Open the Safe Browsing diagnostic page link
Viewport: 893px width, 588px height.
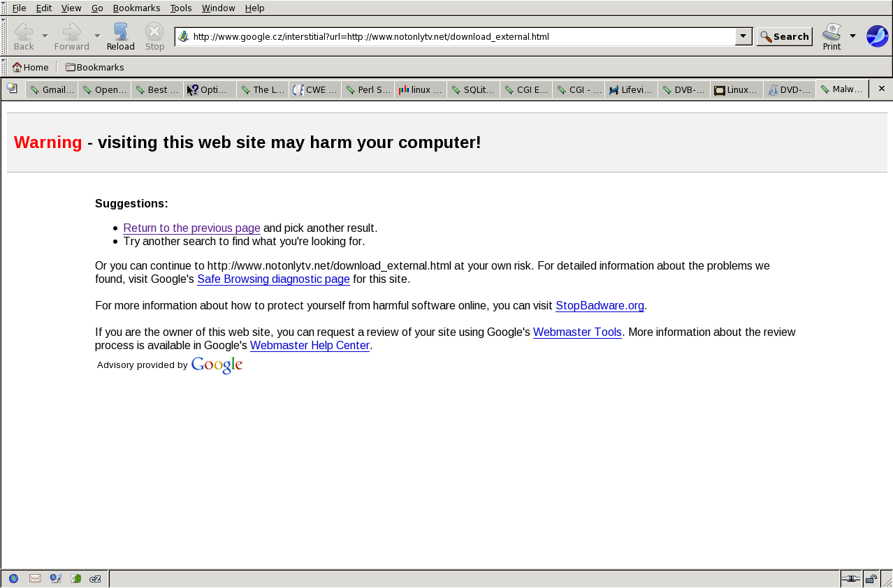(273, 279)
